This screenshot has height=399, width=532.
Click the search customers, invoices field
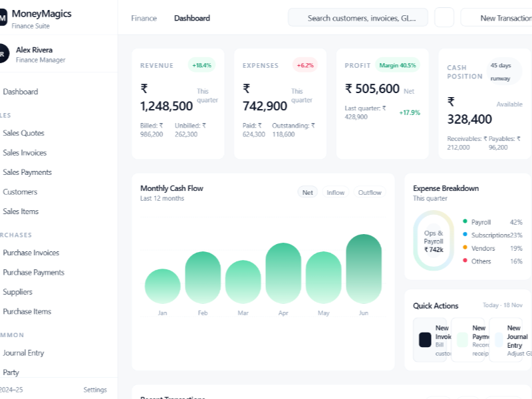click(x=358, y=18)
